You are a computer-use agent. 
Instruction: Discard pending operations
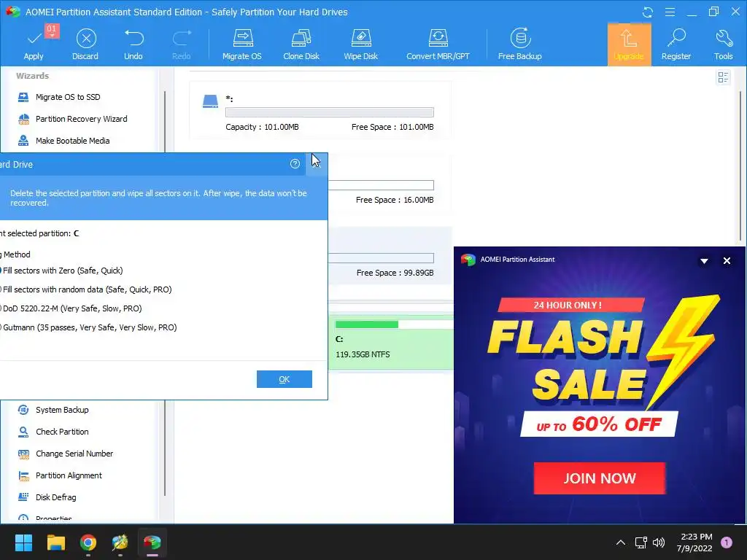click(x=85, y=44)
